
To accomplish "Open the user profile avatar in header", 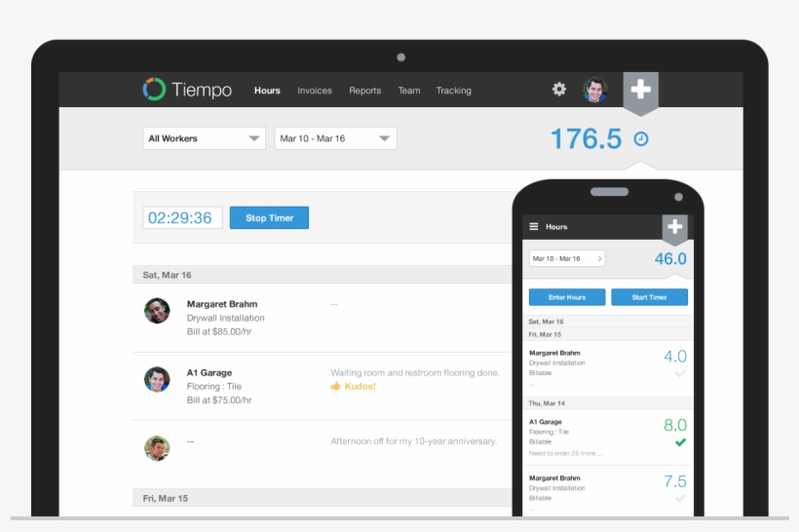I will pyautogui.click(x=594, y=91).
